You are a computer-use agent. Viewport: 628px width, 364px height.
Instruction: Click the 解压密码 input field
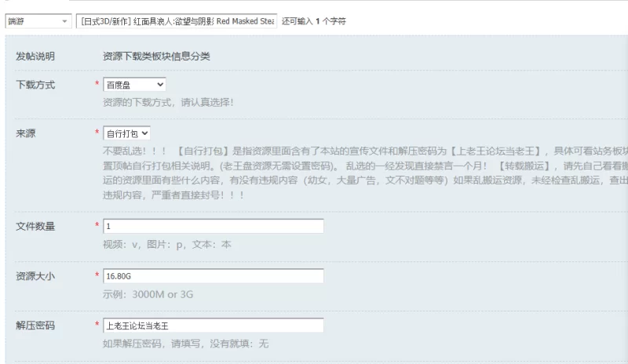point(213,326)
